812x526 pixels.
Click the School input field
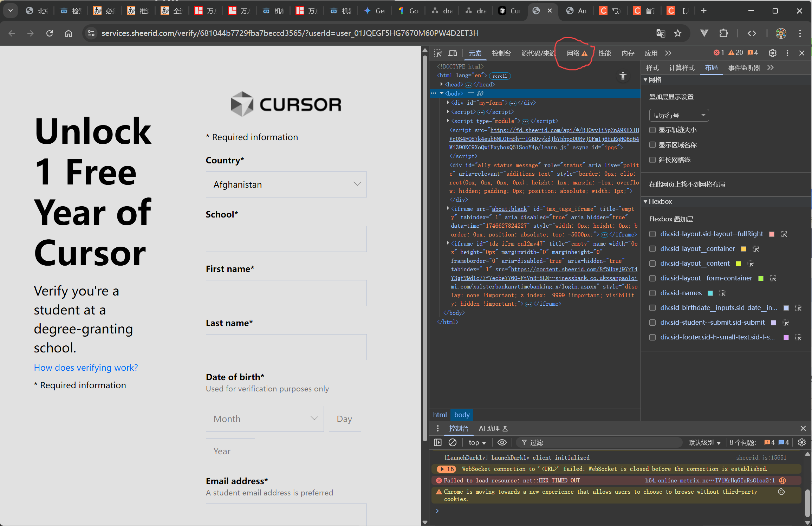click(286, 239)
